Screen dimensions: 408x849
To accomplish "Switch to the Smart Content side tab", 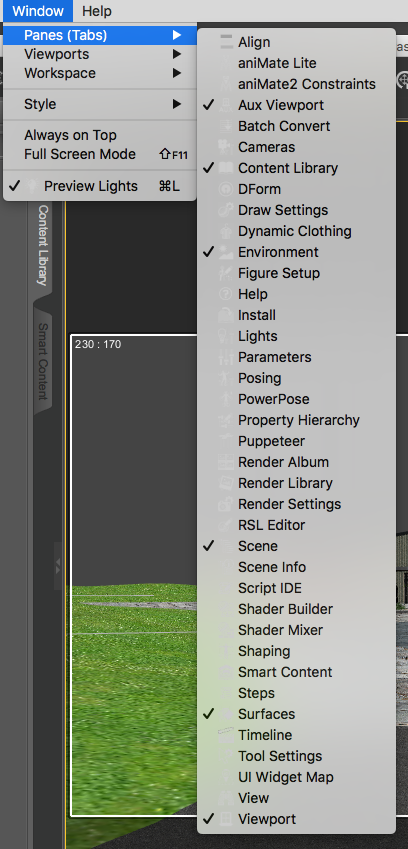I will [43, 361].
